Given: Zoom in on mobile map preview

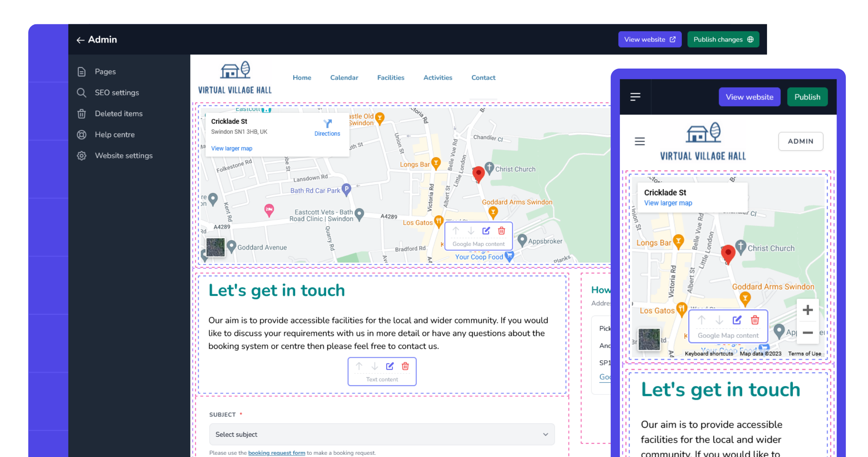Looking at the screenshot, I should click(x=808, y=310).
